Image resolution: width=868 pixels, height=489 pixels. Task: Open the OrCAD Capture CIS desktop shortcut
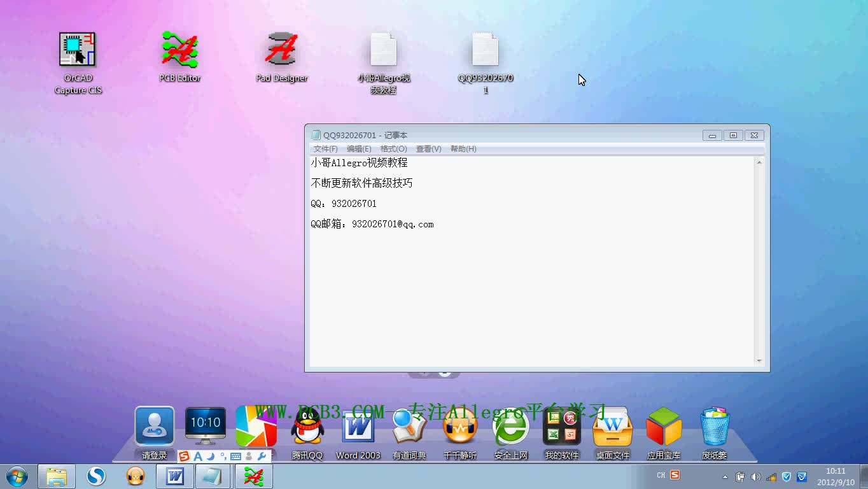point(78,63)
